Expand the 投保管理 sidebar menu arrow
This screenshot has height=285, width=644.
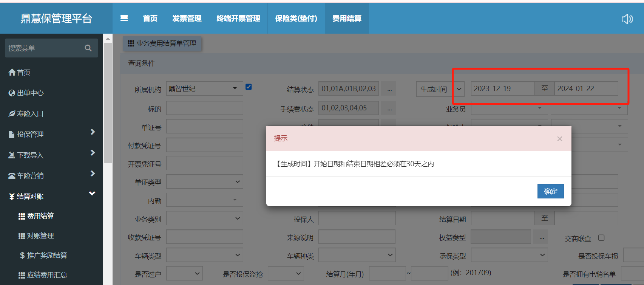pos(93,132)
